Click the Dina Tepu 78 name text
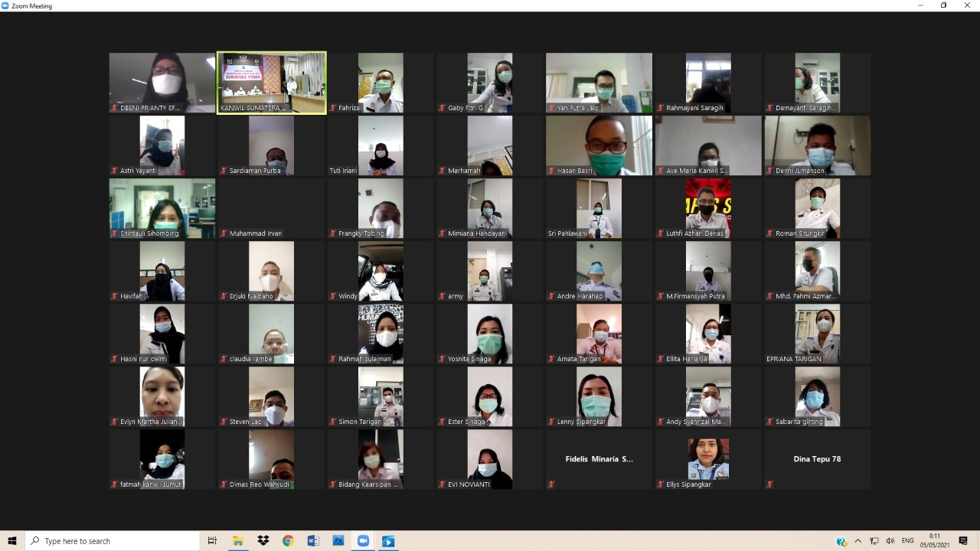Image resolution: width=980 pixels, height=551 pixels. (x=817, y=459)
